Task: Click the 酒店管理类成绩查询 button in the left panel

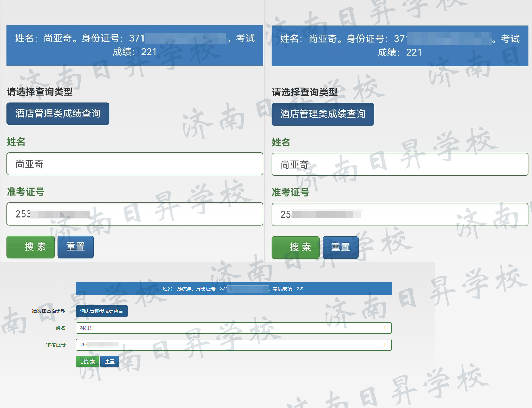Action: pos(58,114)
